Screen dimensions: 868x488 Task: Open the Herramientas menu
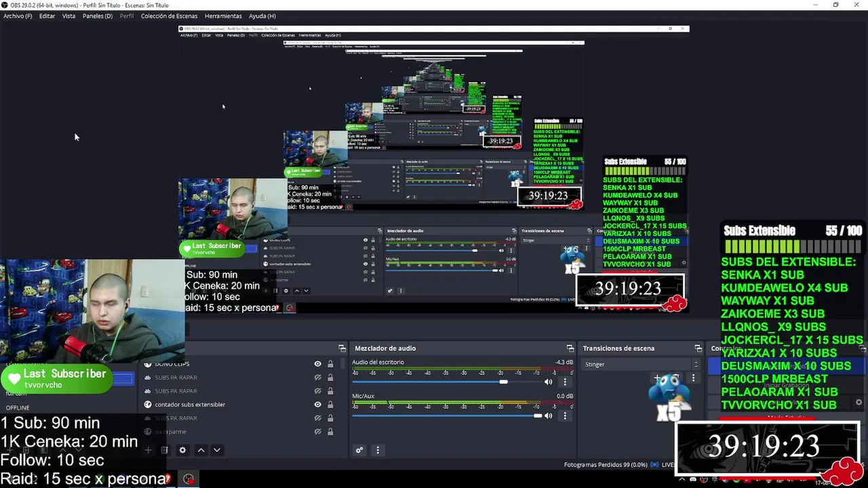pyautogui.click(x=223, y=16)
